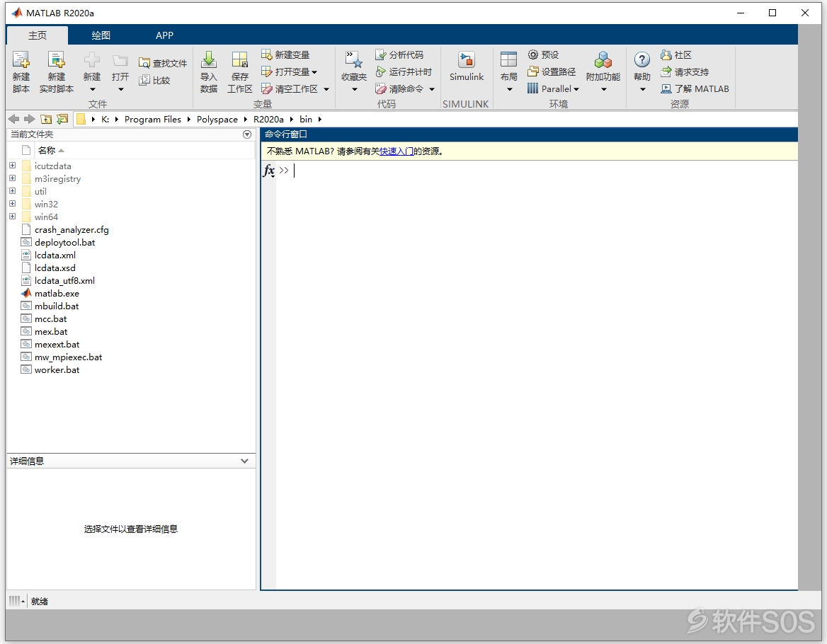The width and height of the screenshot is (827, 644).
Task: Click the Set Path (设置路径) button
Action: (551, 71)
